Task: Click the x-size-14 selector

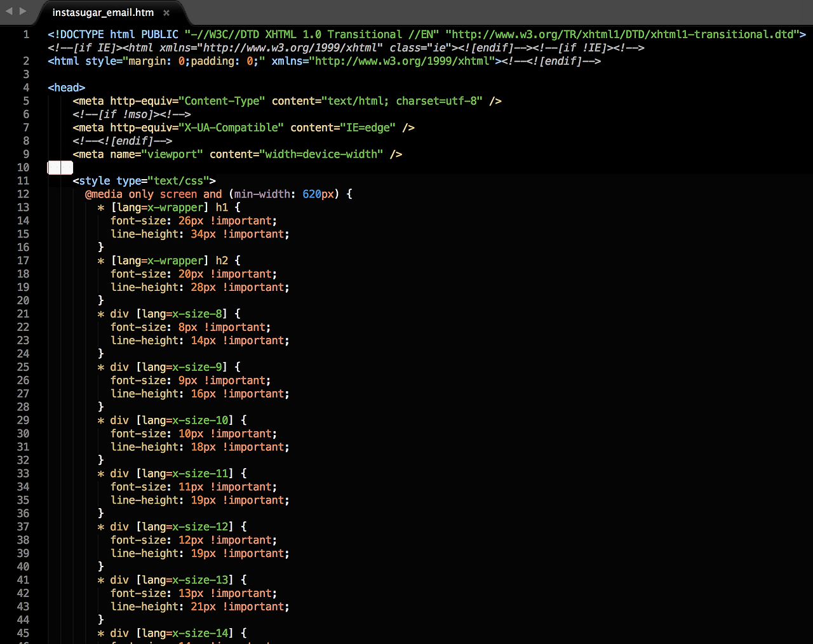Action: coord(171,634)
